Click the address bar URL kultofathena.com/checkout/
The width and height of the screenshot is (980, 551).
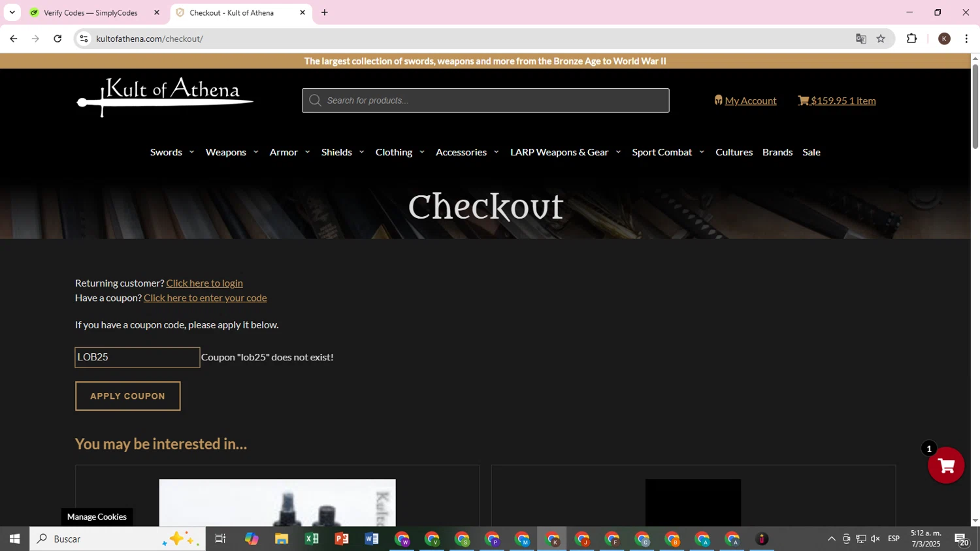pyautogui.click(x=150, y=39)
